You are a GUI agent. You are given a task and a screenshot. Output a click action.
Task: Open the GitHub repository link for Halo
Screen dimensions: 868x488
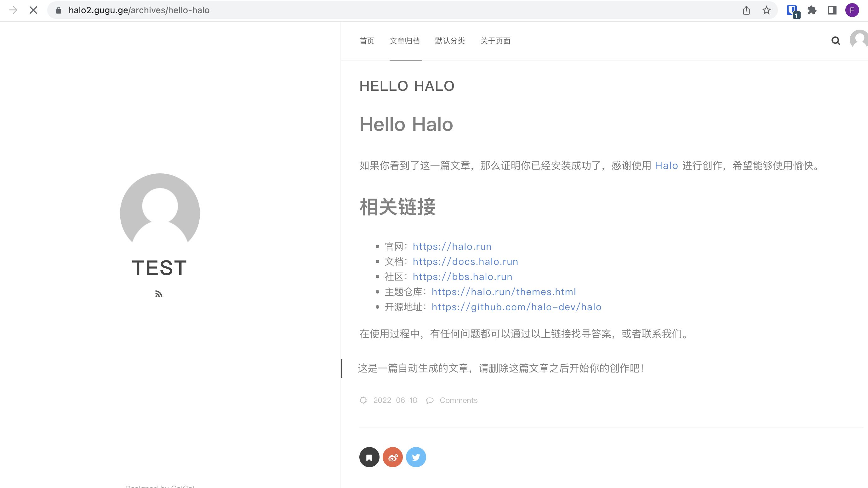point(517,306)
